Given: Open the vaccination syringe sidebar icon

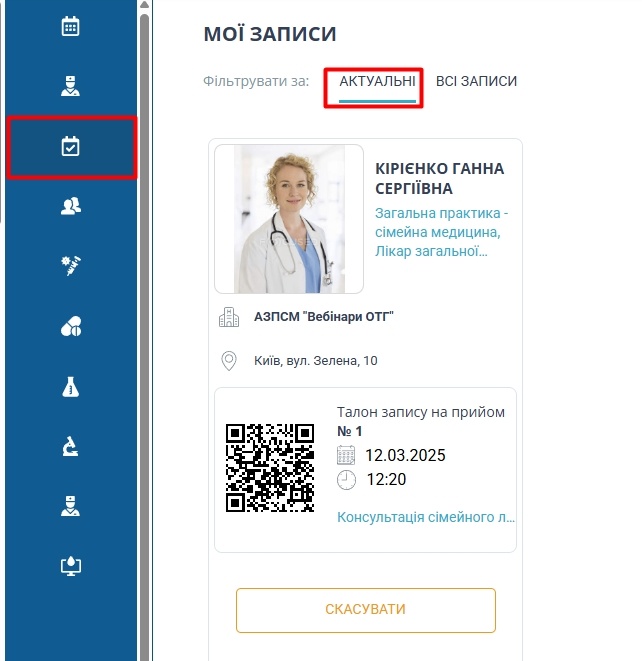Looking at the screenshot, I should pyautogui.click(x=70, y=266).
